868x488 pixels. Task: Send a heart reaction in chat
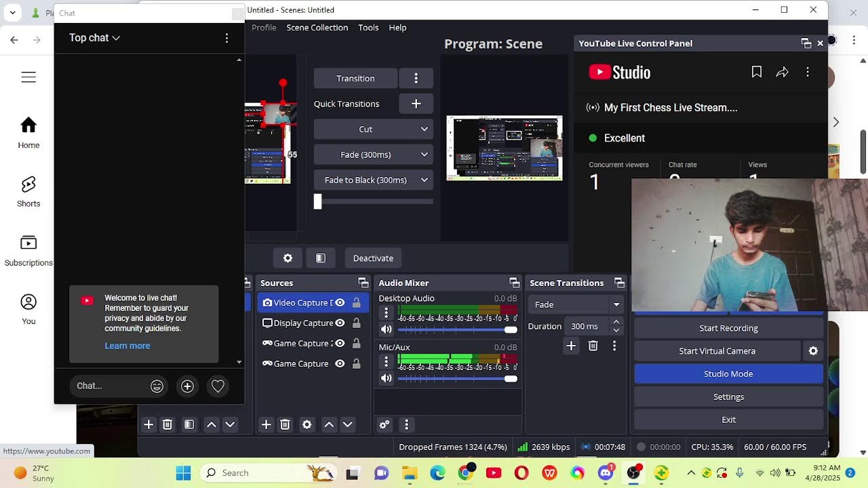218,386
